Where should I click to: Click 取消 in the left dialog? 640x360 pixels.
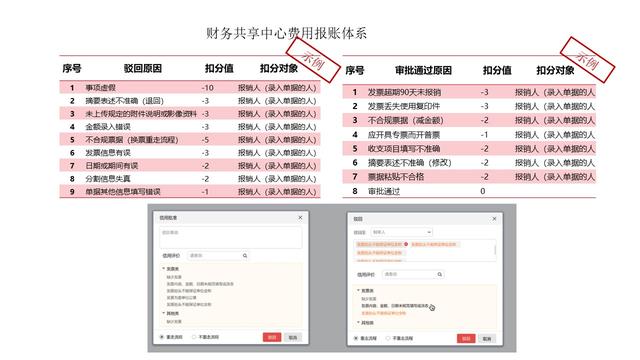pos(293,338)
